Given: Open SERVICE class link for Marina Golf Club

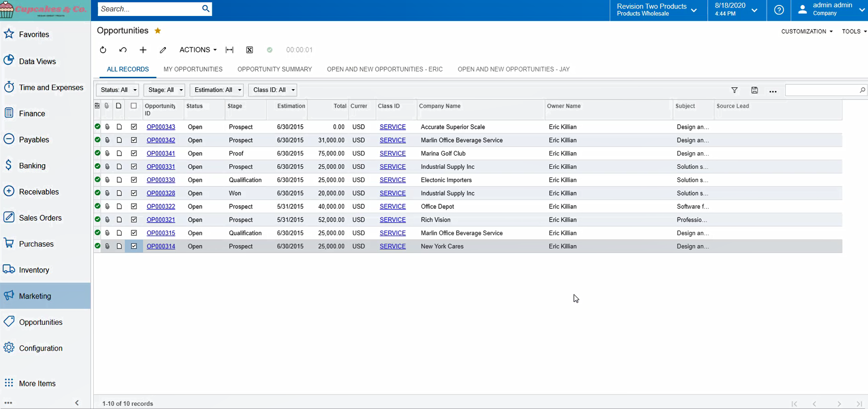Looking at the screenshot, I should (x=392, y=153).
